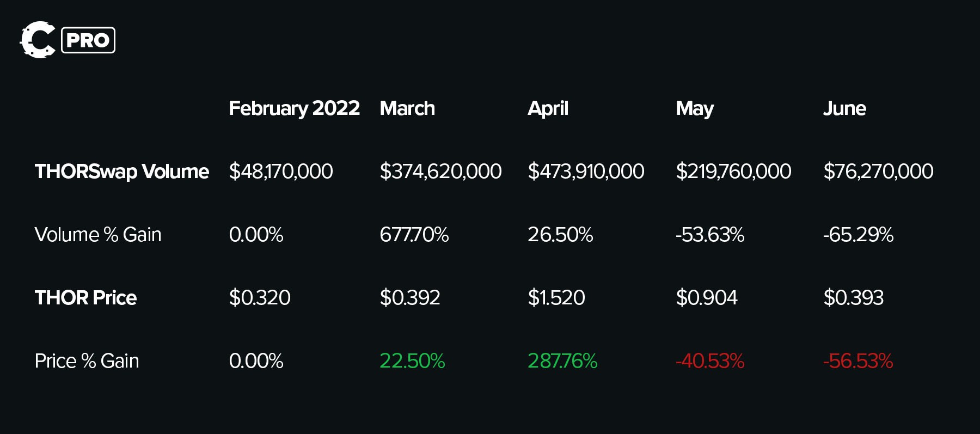Click the March column header
The width and height of the screenshot is (980, 434).
407,108
